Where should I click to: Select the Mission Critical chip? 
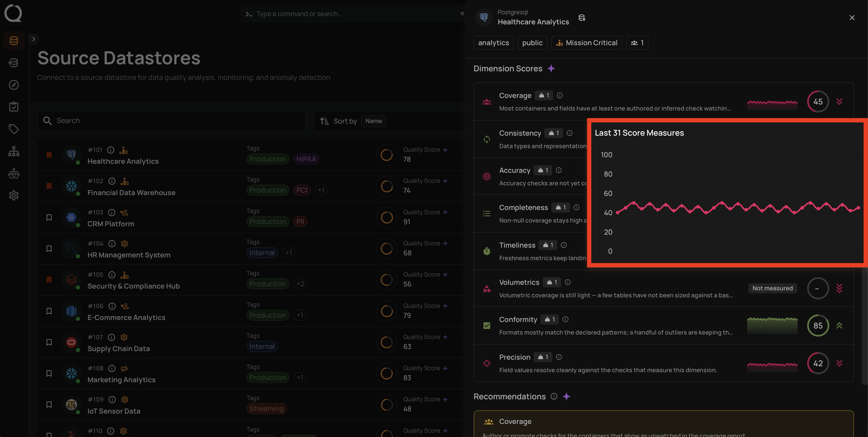[x=587, y=43]
